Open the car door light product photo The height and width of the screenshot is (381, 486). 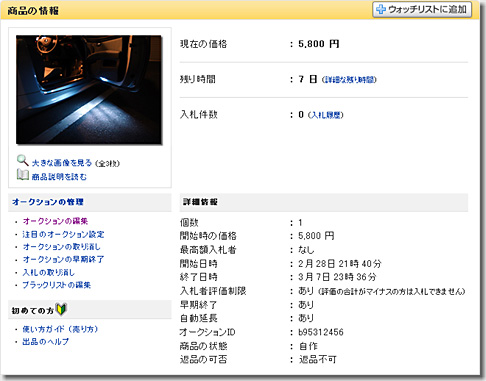pyautogui.click(x=89, y=90)
